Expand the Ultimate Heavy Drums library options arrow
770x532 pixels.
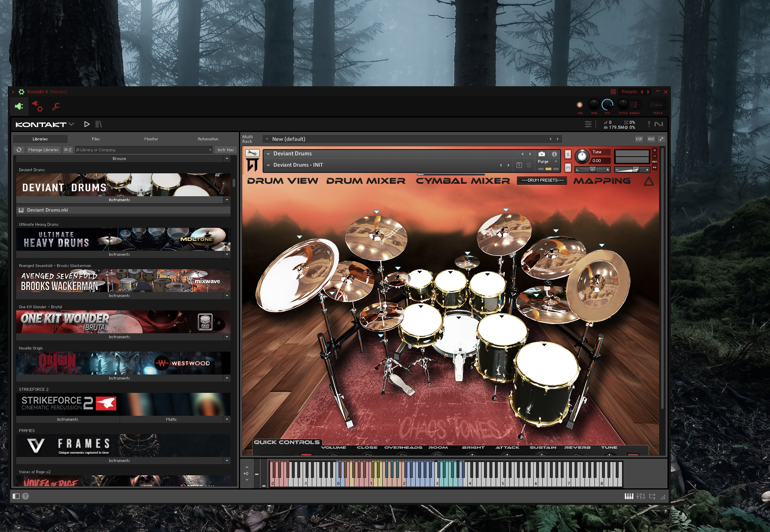point(227,255)
